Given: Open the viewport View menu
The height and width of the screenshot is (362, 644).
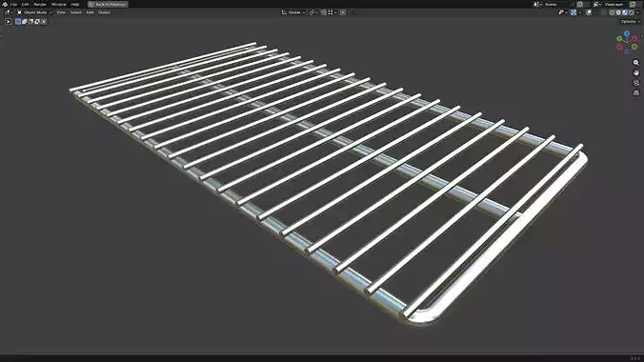Looking at the screenshot, I should 61,12.
